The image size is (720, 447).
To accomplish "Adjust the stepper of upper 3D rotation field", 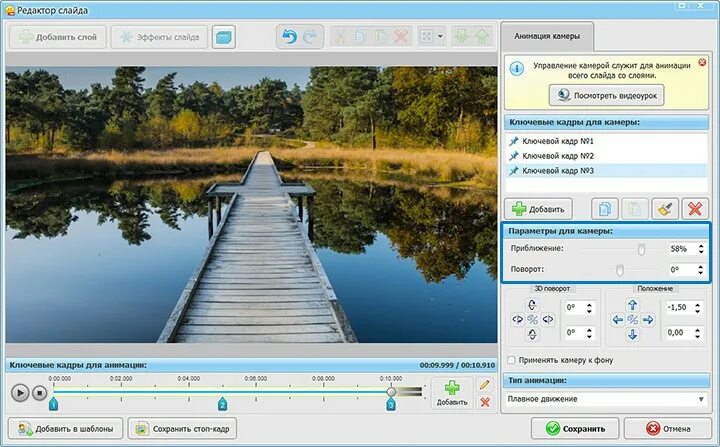I will point(590,307).
